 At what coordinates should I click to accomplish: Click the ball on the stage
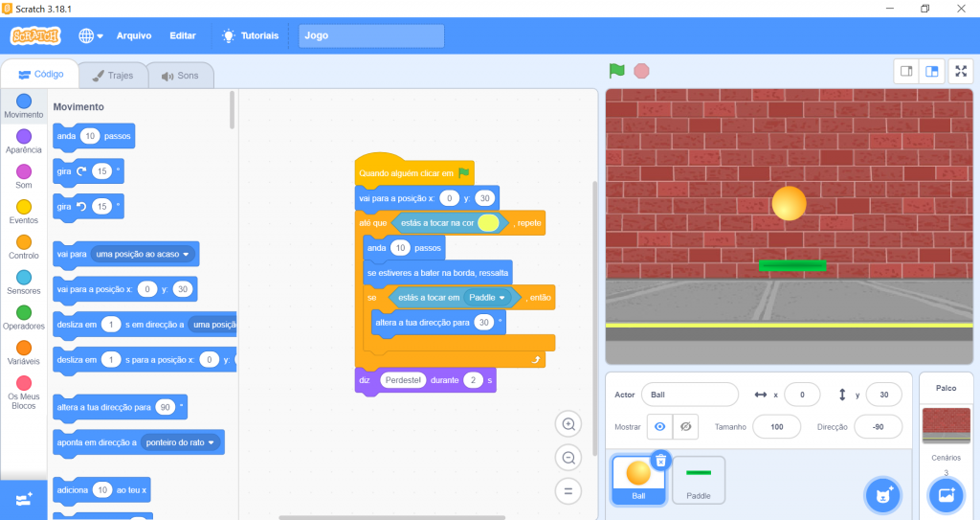tap(789, 203)
